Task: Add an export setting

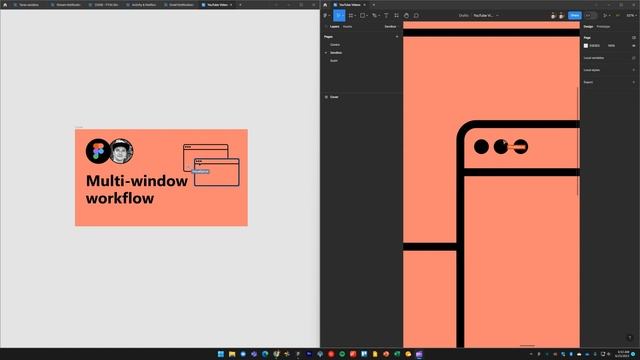Action: pyautogui.click(x=633, y=82)
